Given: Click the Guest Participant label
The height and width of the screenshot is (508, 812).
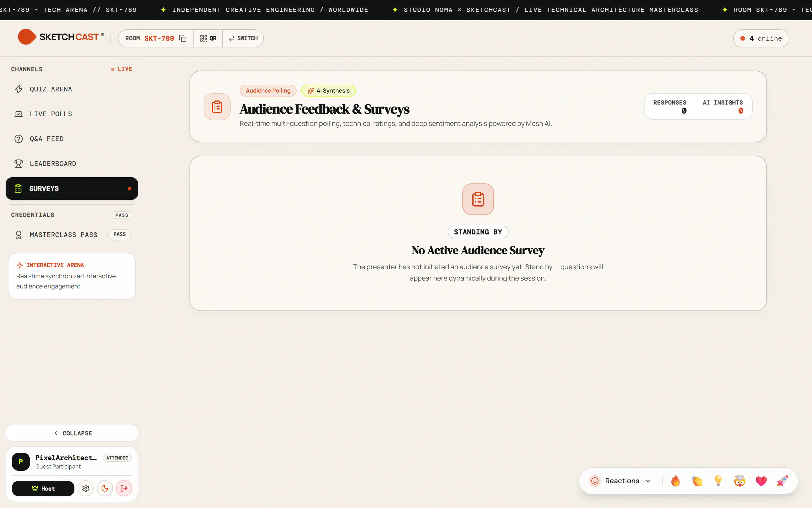Looking at the screenshot, I should click(x=58, y=467).
